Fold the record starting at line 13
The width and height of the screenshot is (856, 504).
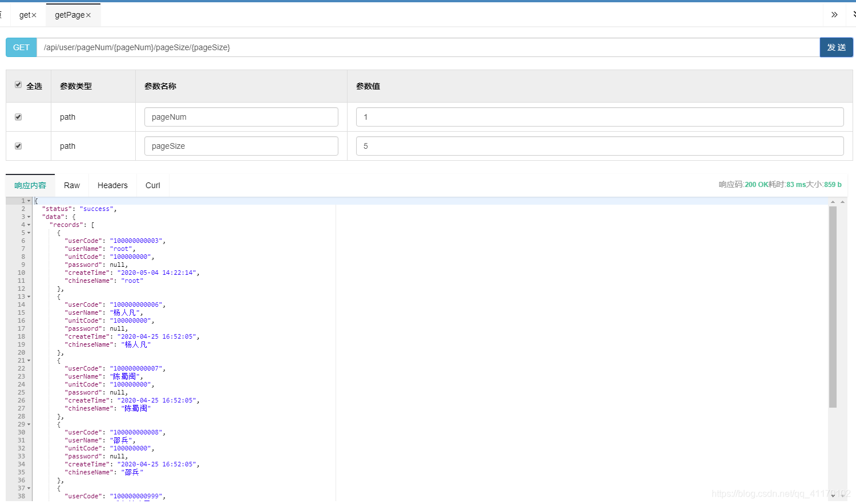[x=29, y=296]
